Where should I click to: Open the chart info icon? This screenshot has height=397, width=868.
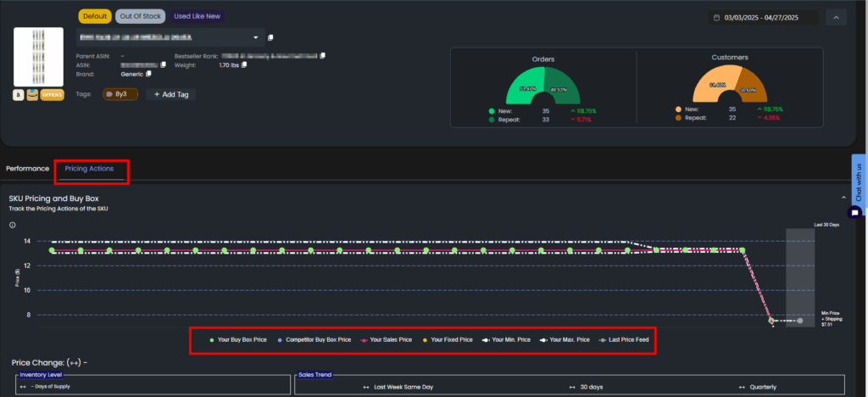(x=12, y=226)
